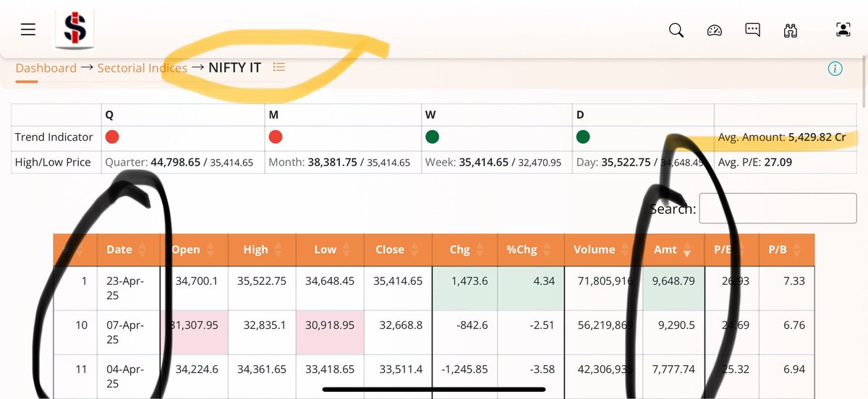Image resolution: width=868 pixels, height=399 pixels.
Task: Open the speedometer dashboard icon
Action: pos(715,30)
